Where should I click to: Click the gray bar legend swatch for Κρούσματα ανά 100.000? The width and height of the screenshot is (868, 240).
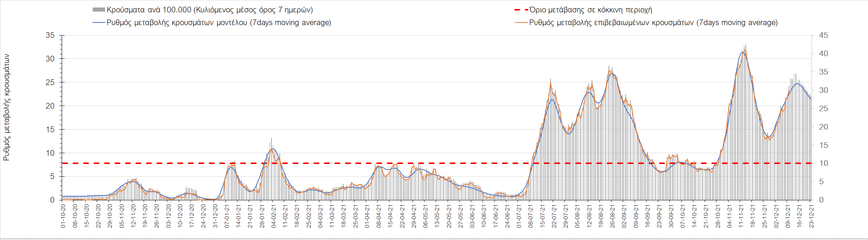click(x=98, y=10)
